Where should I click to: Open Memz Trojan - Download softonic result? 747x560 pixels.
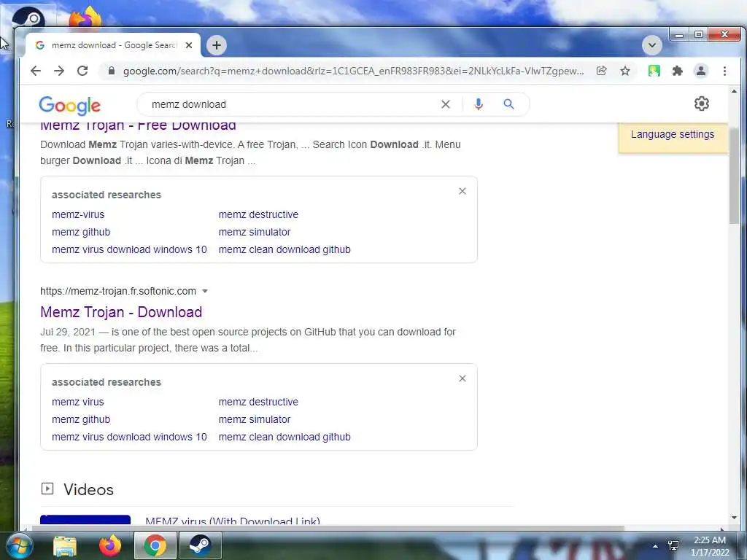121,312
